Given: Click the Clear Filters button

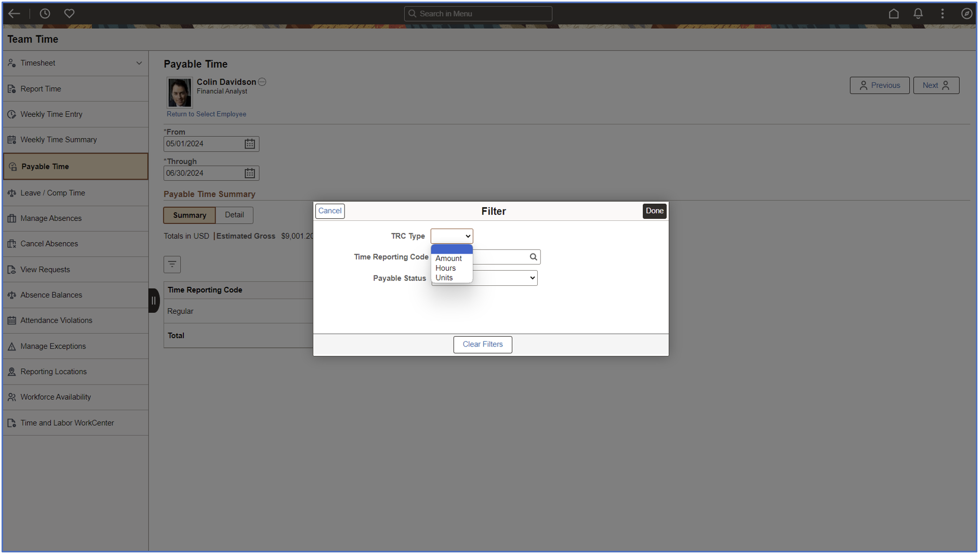Looking at the screenshot, I should point(482,344).
